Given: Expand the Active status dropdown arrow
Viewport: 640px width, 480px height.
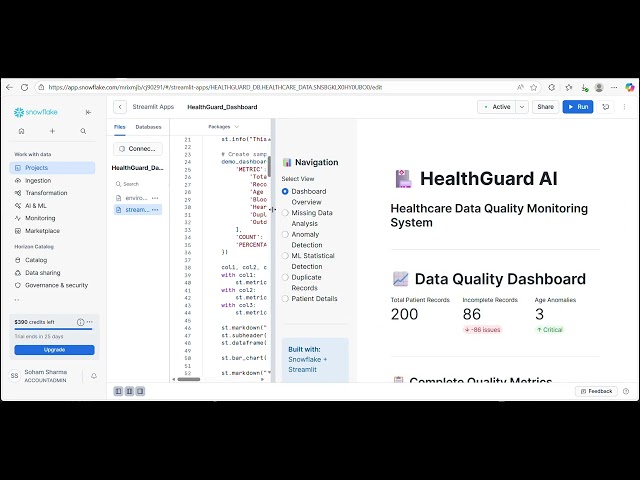Looking at the screenshot, I should (x=522, y=107).
